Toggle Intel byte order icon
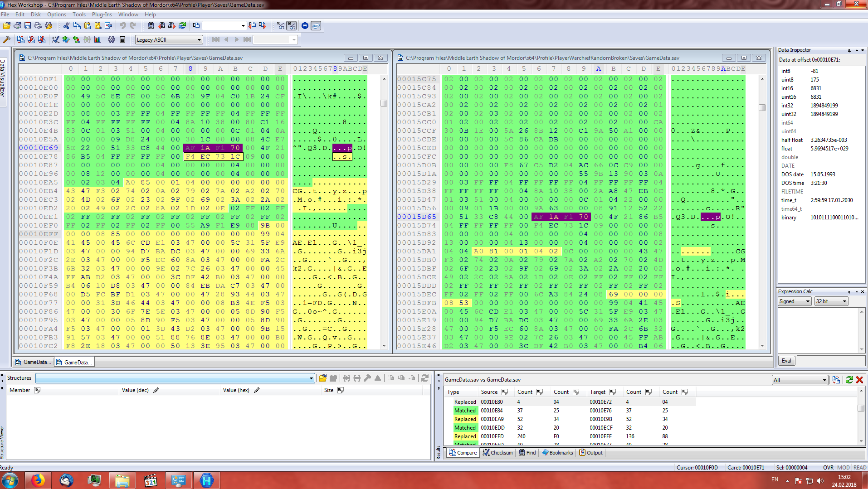 pos(316,26)
